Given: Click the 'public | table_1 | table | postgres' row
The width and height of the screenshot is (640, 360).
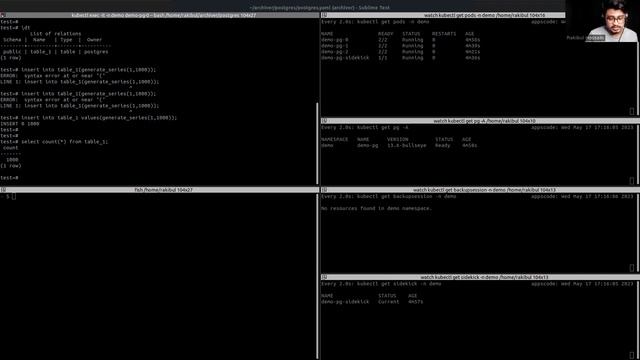Looking at the screenshot, I should (56, 52).
